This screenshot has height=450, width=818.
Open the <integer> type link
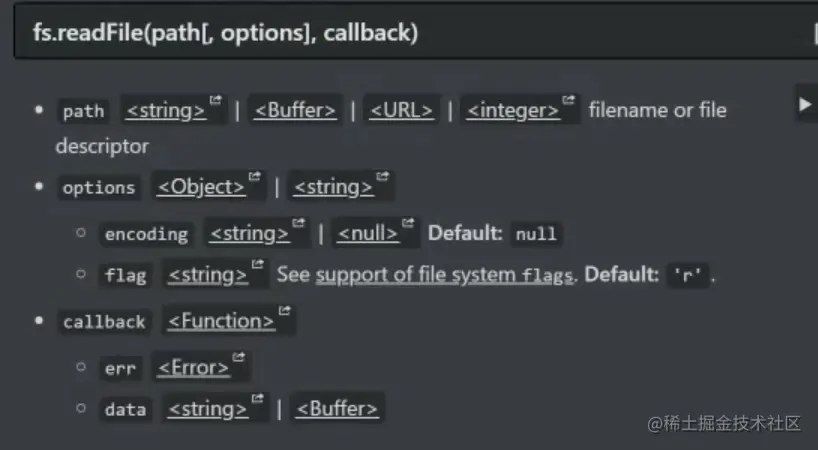pyautogui.click(x=513, y=110)
